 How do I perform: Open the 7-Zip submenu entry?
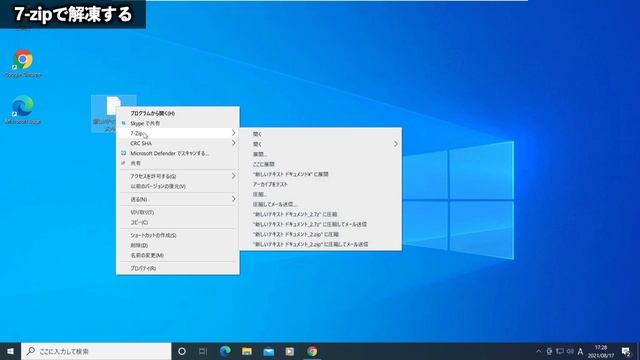click(178, 133)
